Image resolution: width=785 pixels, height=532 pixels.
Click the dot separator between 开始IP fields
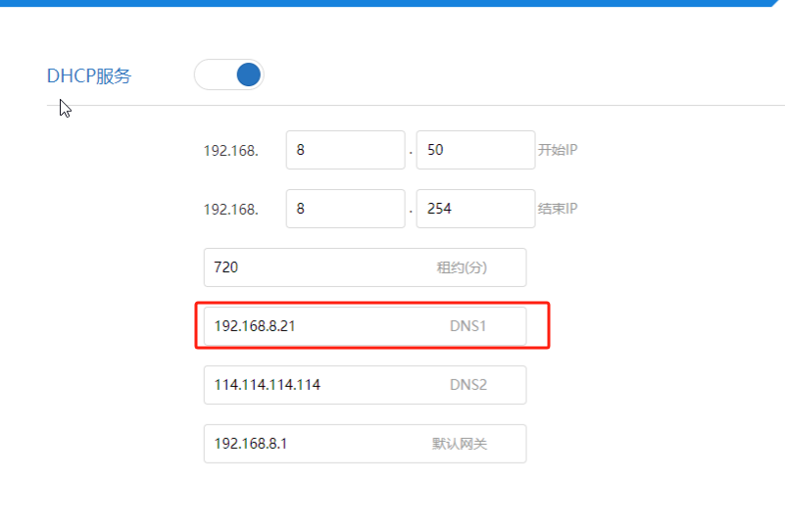click(x=411, y=154)
